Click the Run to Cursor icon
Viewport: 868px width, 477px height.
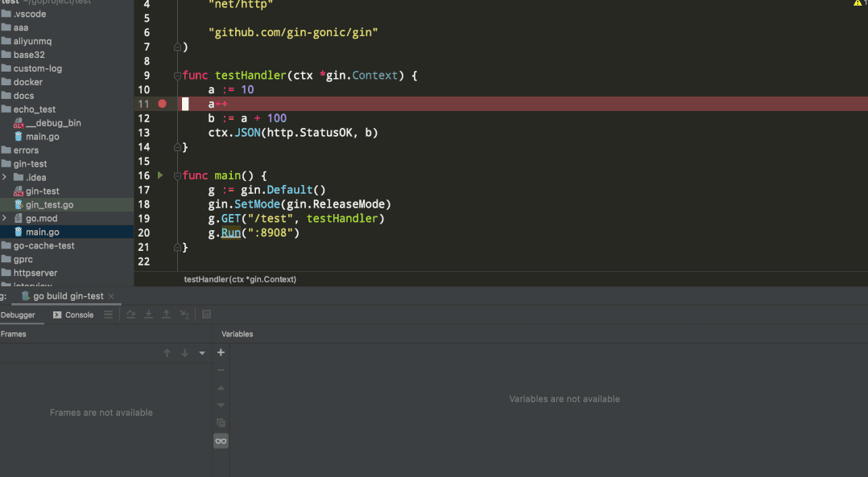pyautogui.click(x=184, y=315)
